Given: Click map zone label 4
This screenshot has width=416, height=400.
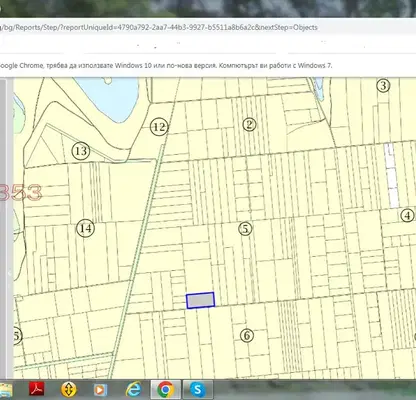Looking at the screenshot, I should [x=407, y=215].
